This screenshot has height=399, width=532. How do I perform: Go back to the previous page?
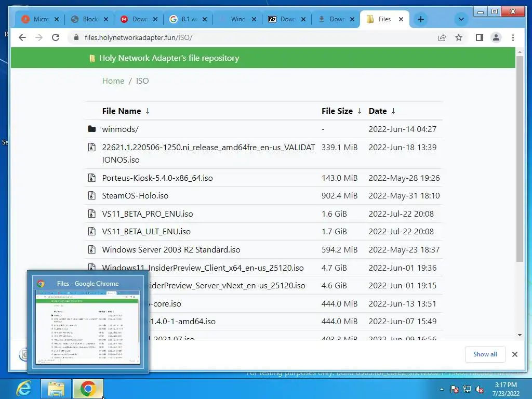22,37
